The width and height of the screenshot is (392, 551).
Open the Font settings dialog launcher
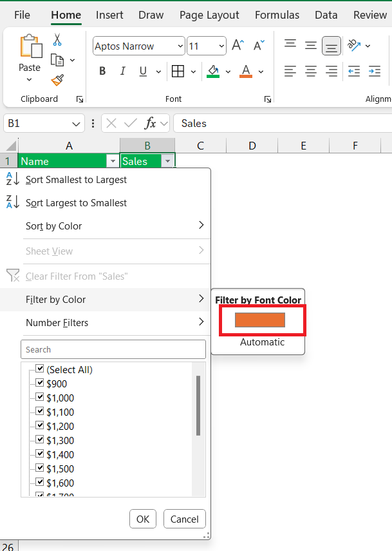(x=268, y=99)
